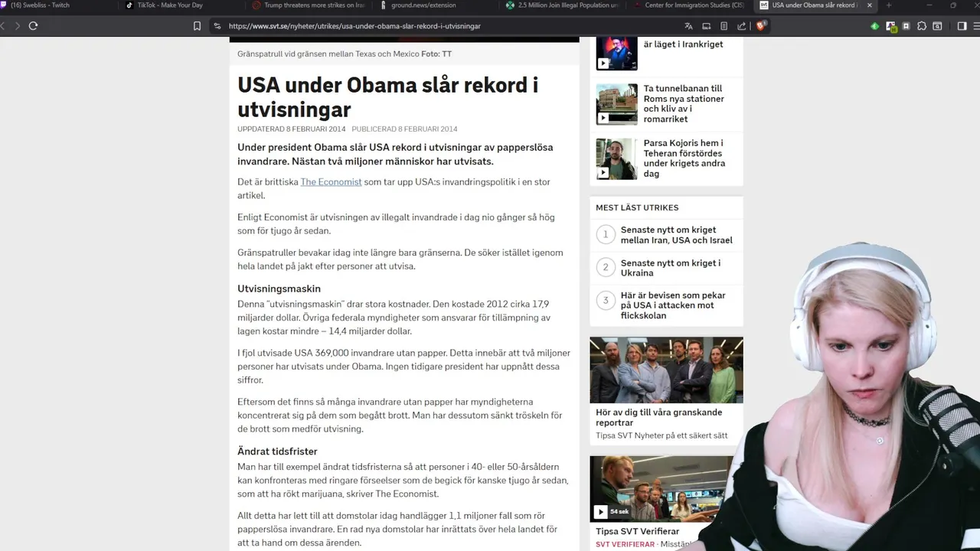The width and height of the screenshot is (980, 551).
Task: Play the Irankriget video thumbnail
Action: tap(616, 53)
